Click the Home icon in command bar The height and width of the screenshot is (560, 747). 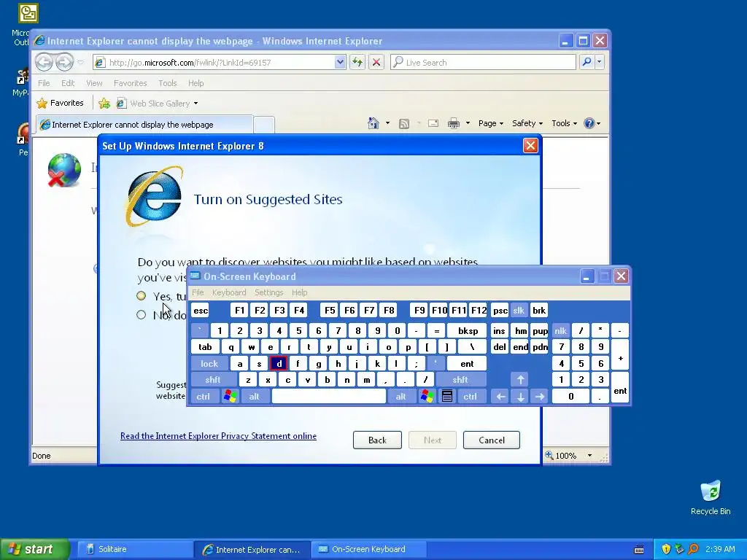[373, 123]
